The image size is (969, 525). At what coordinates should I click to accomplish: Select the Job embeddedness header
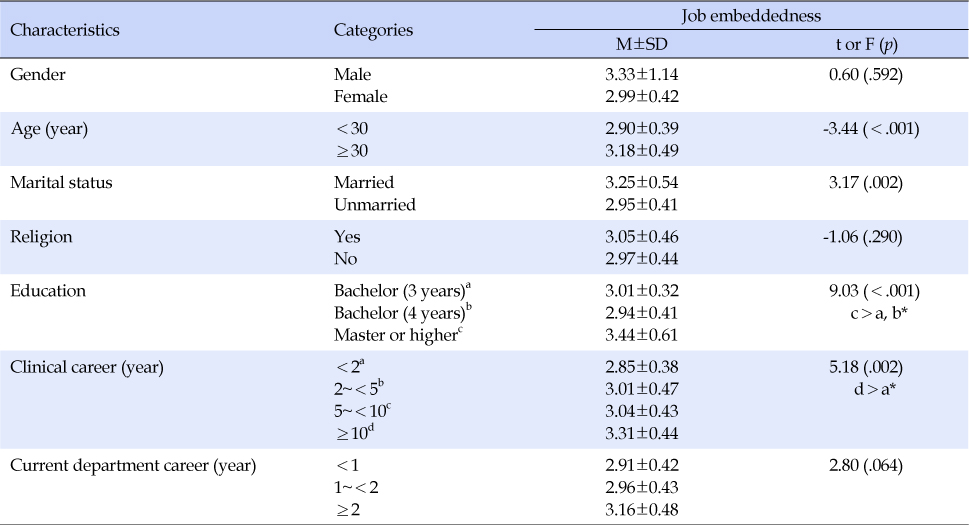(x=751, y=15)
